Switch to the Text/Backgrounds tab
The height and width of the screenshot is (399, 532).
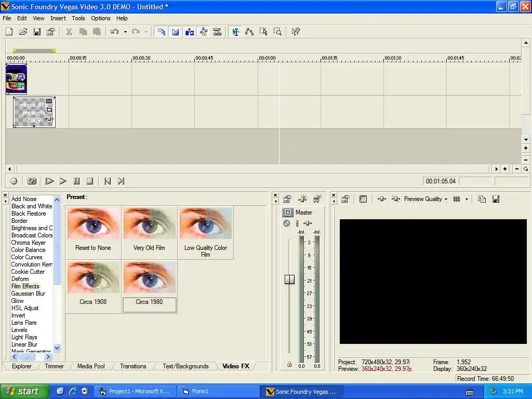click(185, 366)
